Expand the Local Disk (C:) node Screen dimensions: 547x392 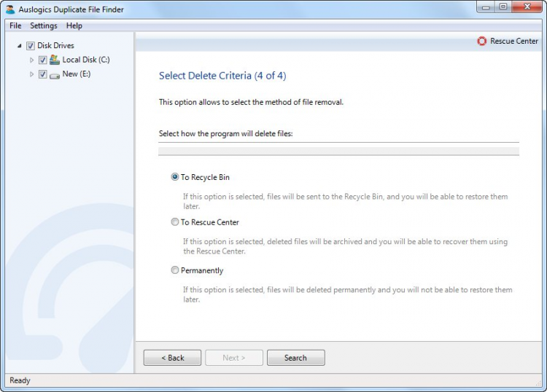point(32,60)
